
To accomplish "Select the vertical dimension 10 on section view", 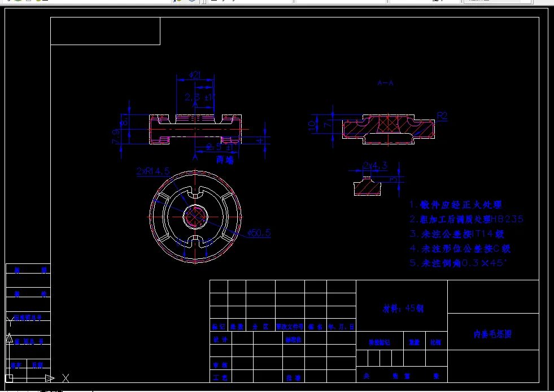I will click(312, 126).
